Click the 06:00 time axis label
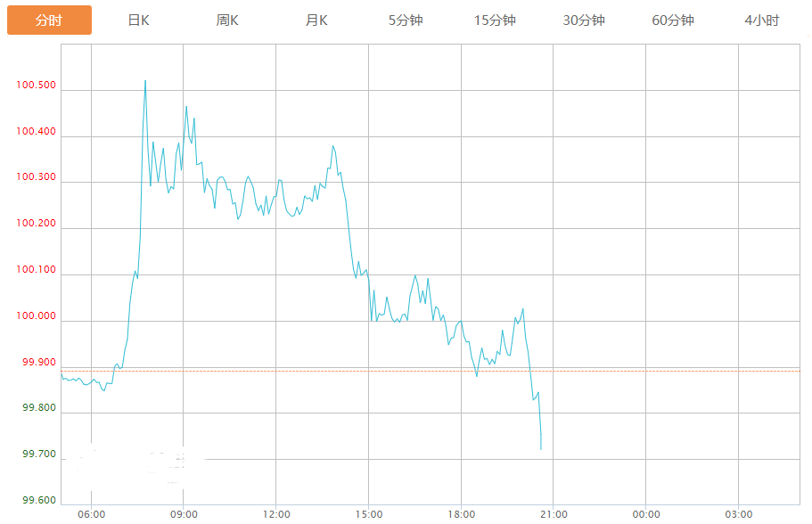This screenshot has width=812, height=524. (x=91, y=514)
